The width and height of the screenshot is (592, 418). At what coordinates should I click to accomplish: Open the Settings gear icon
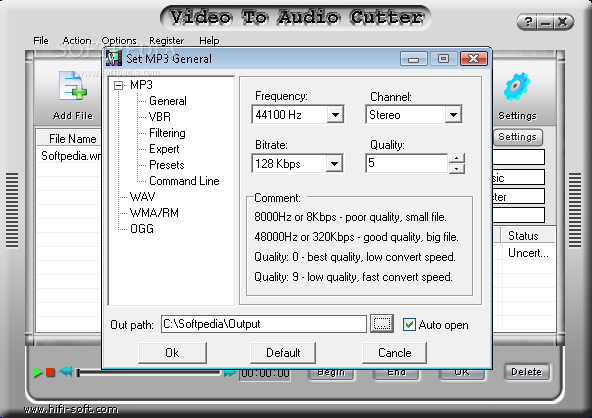pyautogui.click(x=517, y=87)
